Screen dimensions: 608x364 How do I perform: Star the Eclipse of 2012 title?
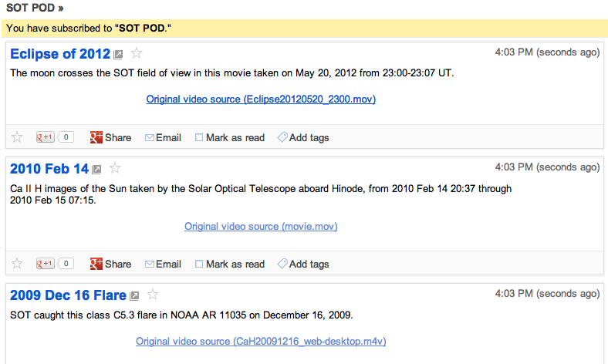click(137, 53)
